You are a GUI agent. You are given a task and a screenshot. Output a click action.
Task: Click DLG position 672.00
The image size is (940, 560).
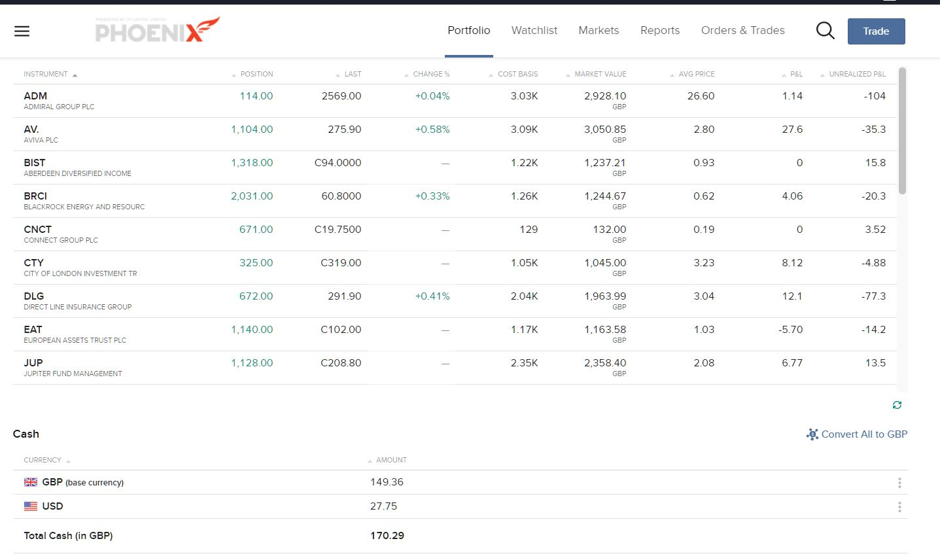[x=256, y=296]
